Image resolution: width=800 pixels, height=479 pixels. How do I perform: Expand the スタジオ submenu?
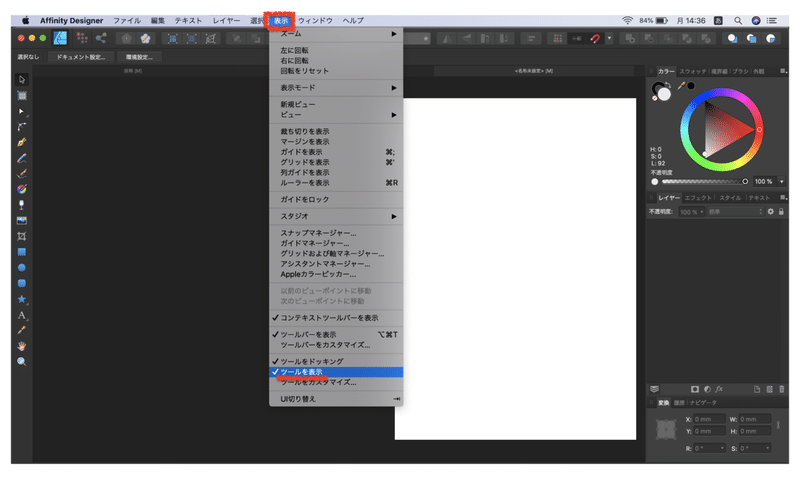pyautogui.click(x=336, y=216)
